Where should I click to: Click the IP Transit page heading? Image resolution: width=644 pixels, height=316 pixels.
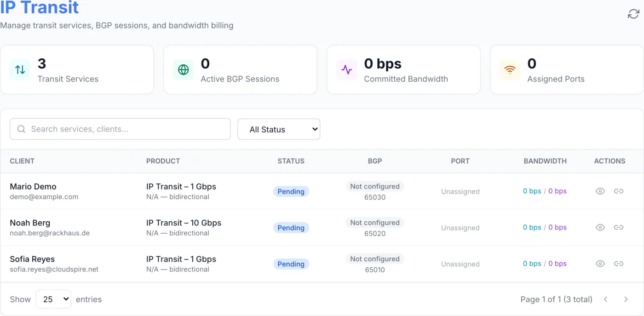coord(40,7)
